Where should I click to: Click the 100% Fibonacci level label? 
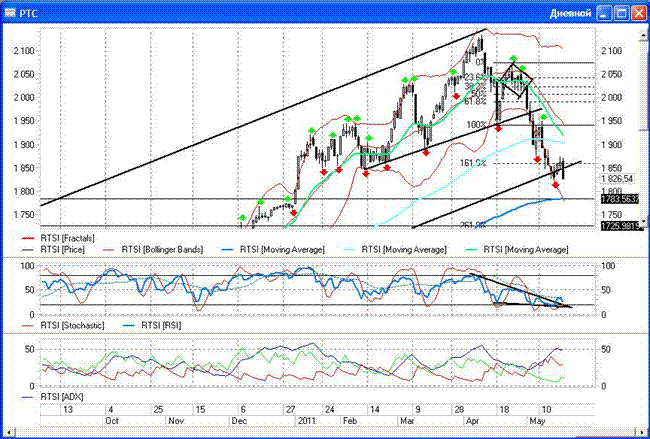click(476, 125)
